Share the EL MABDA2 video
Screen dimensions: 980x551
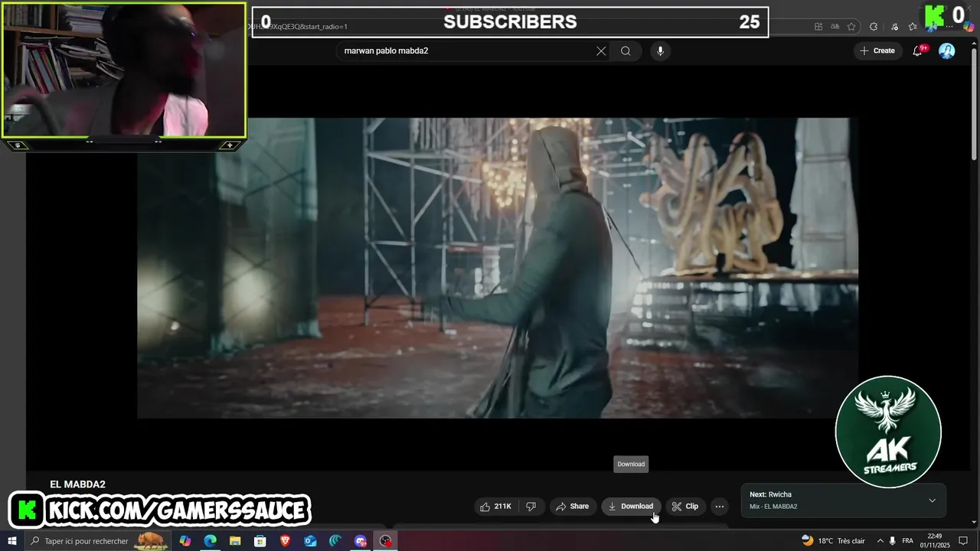(573, 507)
